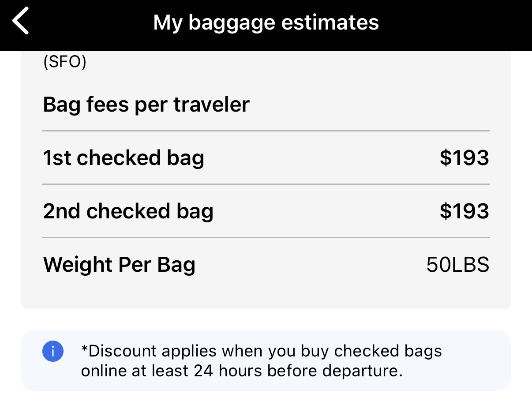Click the '24 hours before departure' line
The height and width of the screenshot is (405, 532).
click(x=242, y=371)
